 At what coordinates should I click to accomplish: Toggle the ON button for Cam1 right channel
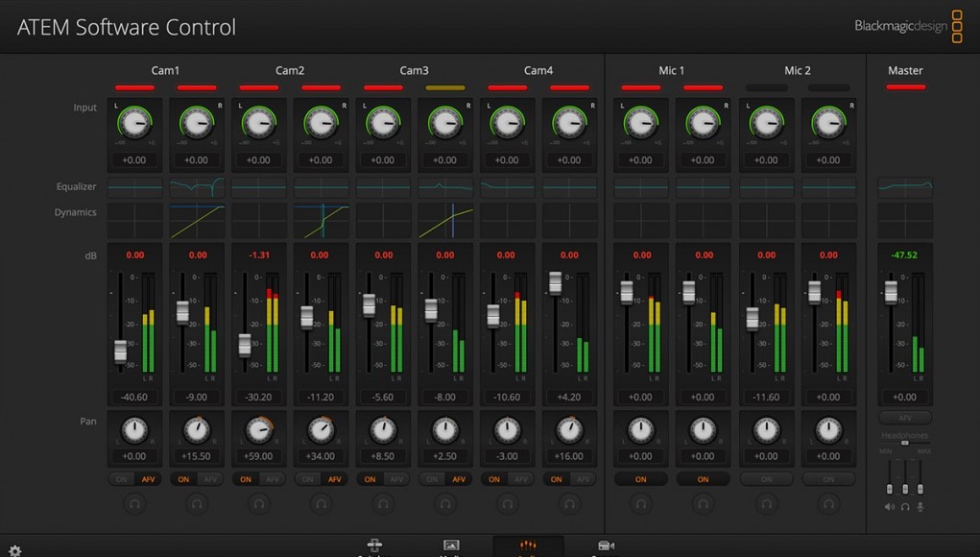click(183, 479)
